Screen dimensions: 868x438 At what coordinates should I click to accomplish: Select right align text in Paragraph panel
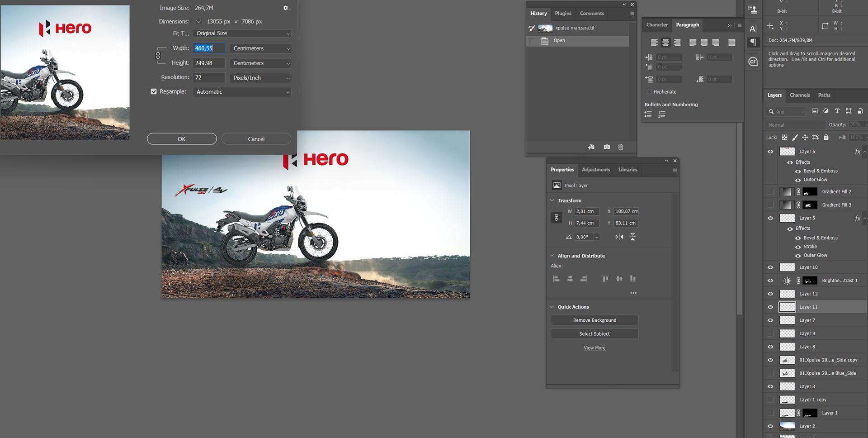tap(677, 43)
